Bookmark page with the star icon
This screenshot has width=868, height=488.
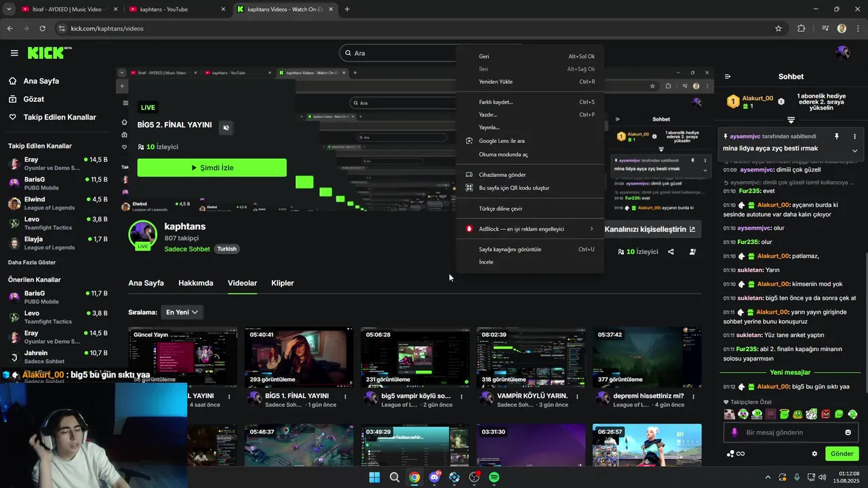pyautogui.click(x=778, y=28)
